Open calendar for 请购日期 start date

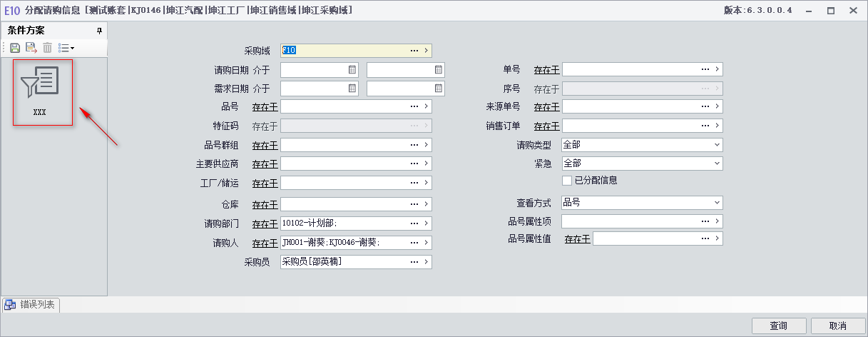click(352, 70)
